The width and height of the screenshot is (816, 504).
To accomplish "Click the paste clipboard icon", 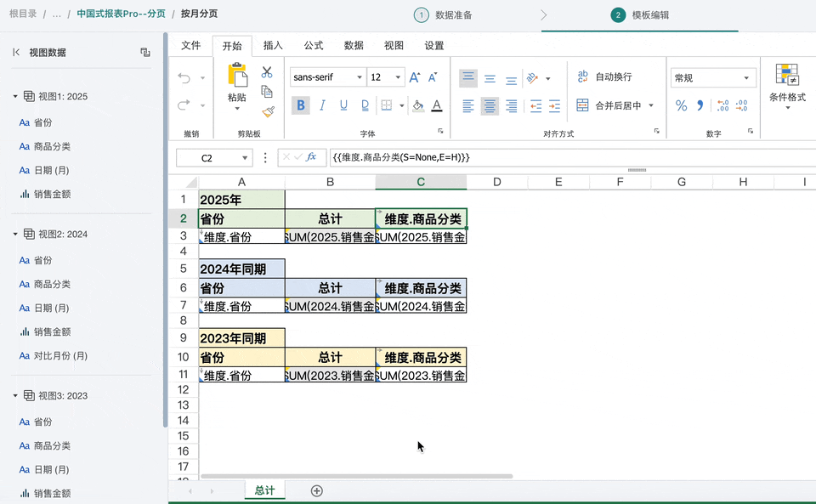I will [x=237, y=75].
